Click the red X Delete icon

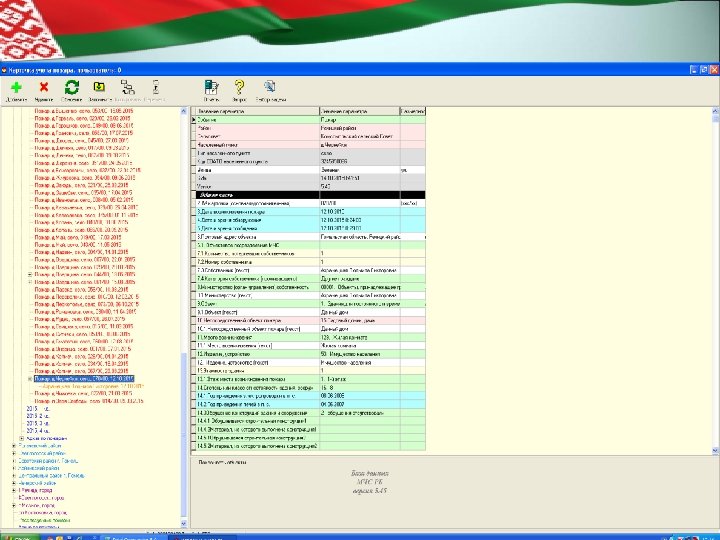tap(44, 88)
